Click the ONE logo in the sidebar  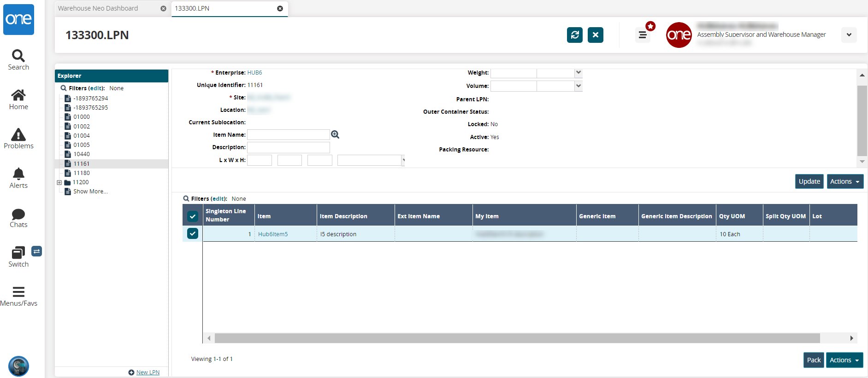(x=18, y=19)
